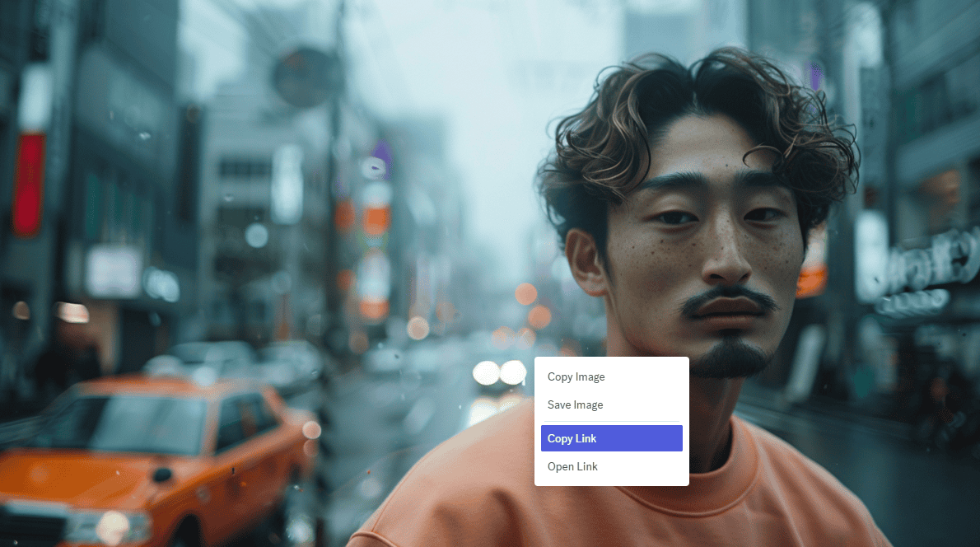Click the red vertical sign on left building

[x=28, y=183]
